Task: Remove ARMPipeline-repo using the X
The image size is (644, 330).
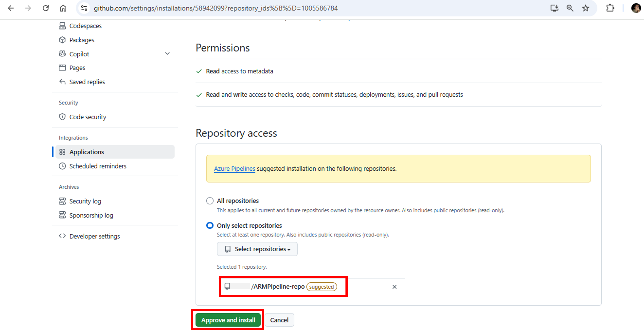Action: (x=394, y=287)
